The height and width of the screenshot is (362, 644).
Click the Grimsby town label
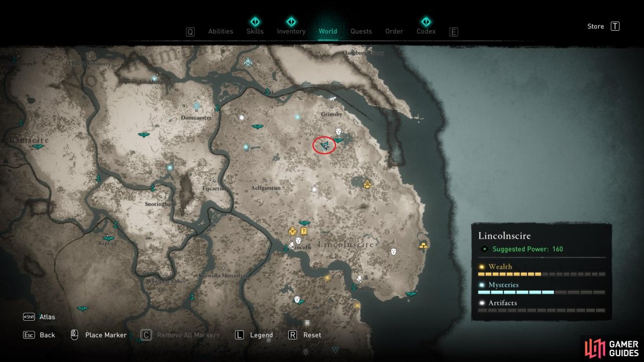pos(331,114)
